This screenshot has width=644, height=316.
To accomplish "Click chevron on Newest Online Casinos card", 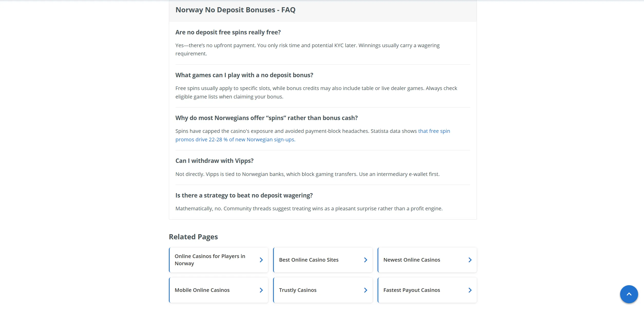I will pyautogui.click(x=470, y=260).
